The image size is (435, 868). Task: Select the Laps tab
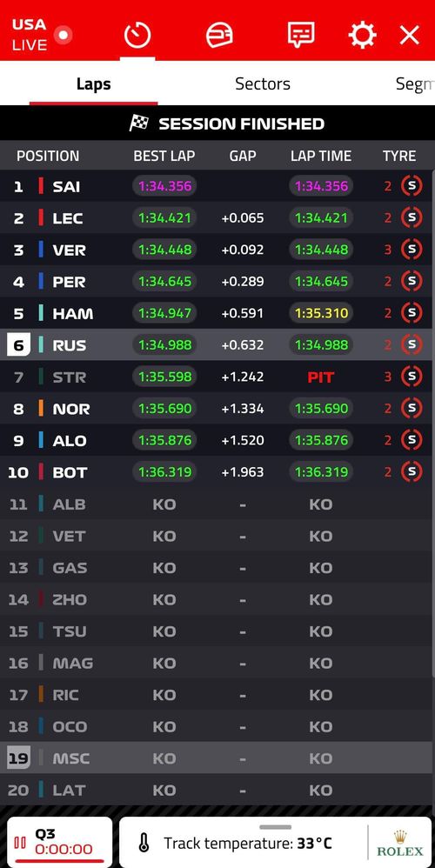click(94, 84)
